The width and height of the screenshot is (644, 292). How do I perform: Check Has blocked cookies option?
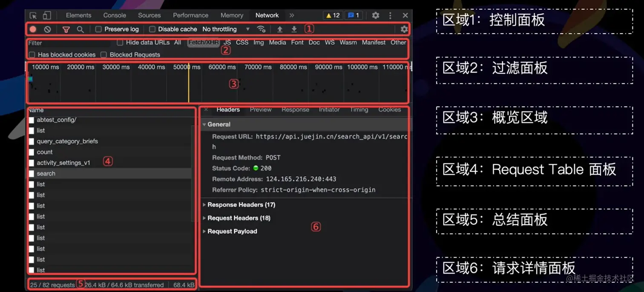pos(32,55)
